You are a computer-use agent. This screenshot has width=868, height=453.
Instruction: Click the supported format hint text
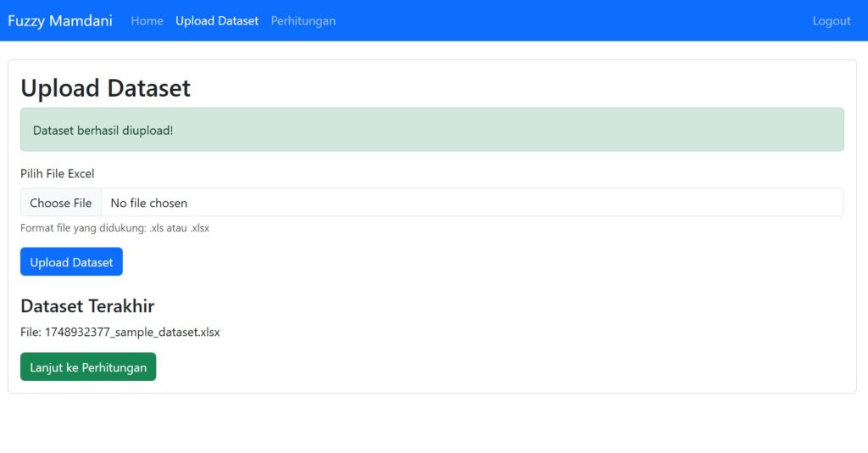point(114,228)
